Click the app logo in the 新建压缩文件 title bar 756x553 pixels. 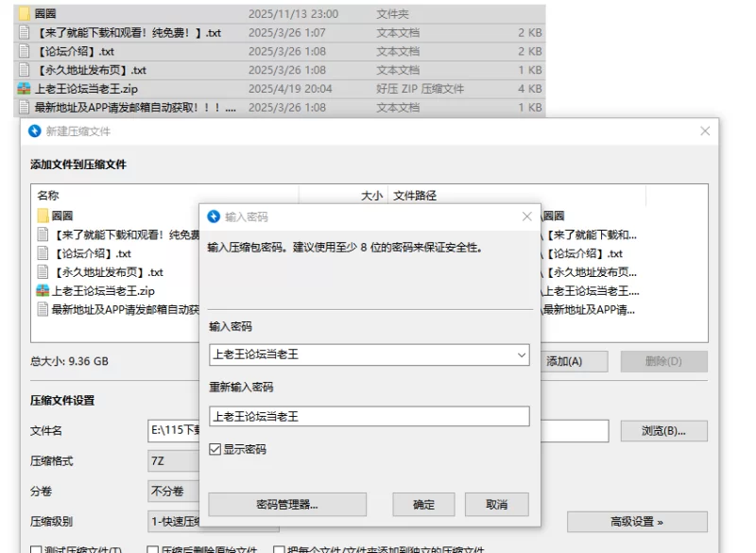(x=35, y=131)
